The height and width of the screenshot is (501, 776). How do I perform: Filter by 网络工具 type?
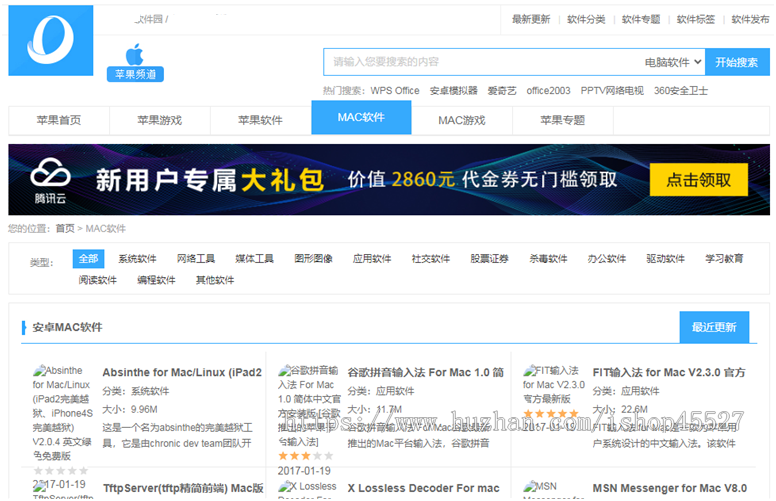coord(196,259)
